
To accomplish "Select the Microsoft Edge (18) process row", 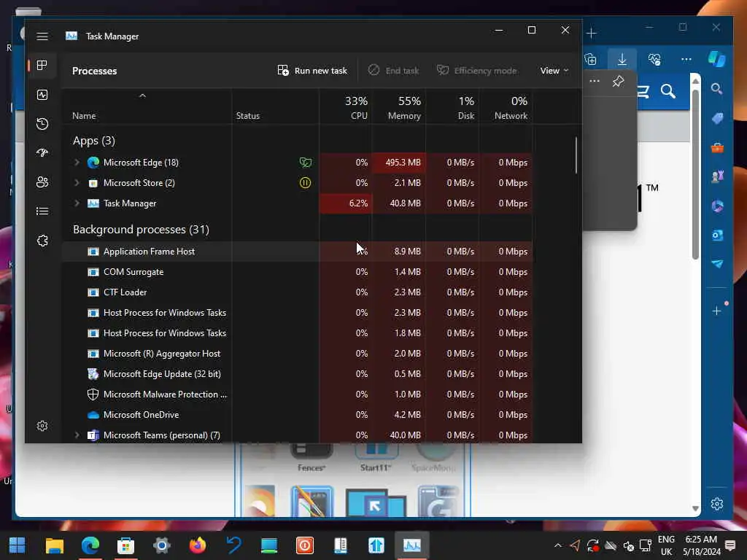I will (298, 163).
